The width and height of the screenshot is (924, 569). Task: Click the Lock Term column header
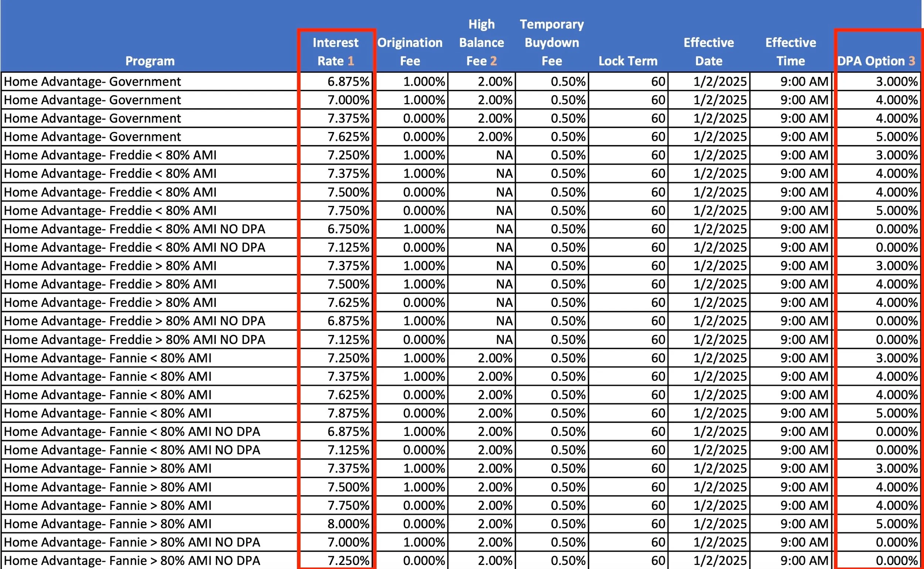pyautogui.click(x=628, y=61)
